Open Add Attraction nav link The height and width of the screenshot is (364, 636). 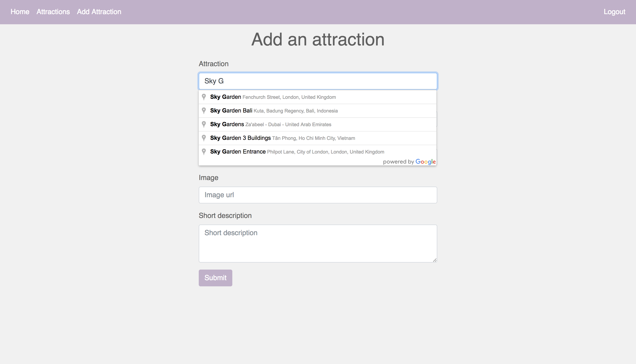click(99, 12)
